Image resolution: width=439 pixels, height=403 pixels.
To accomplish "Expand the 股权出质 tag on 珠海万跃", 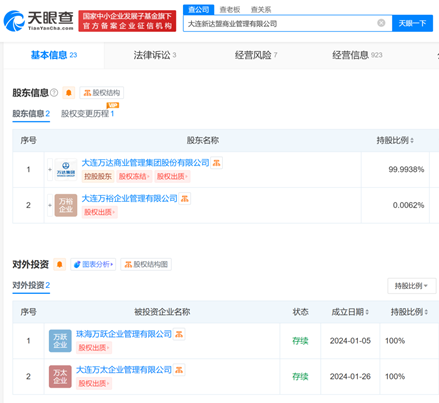I will coord(94,348).
